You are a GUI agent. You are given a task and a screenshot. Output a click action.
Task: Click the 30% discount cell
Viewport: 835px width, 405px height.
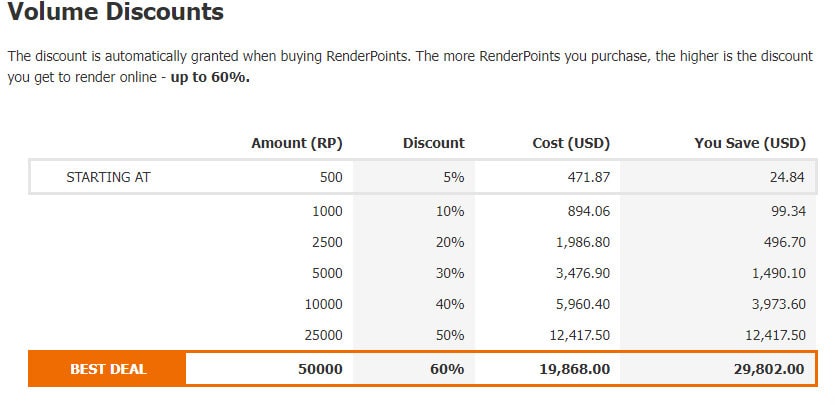click(x=450, y=273)
